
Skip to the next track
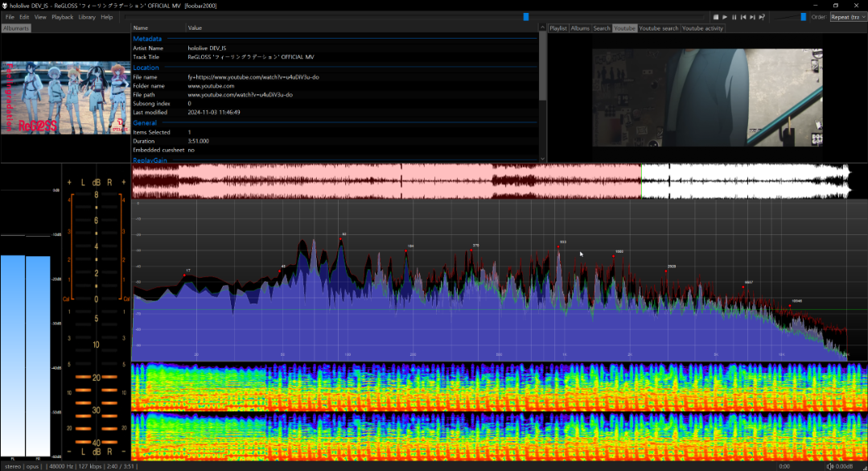pyautogui.click(x=752, y=17)
